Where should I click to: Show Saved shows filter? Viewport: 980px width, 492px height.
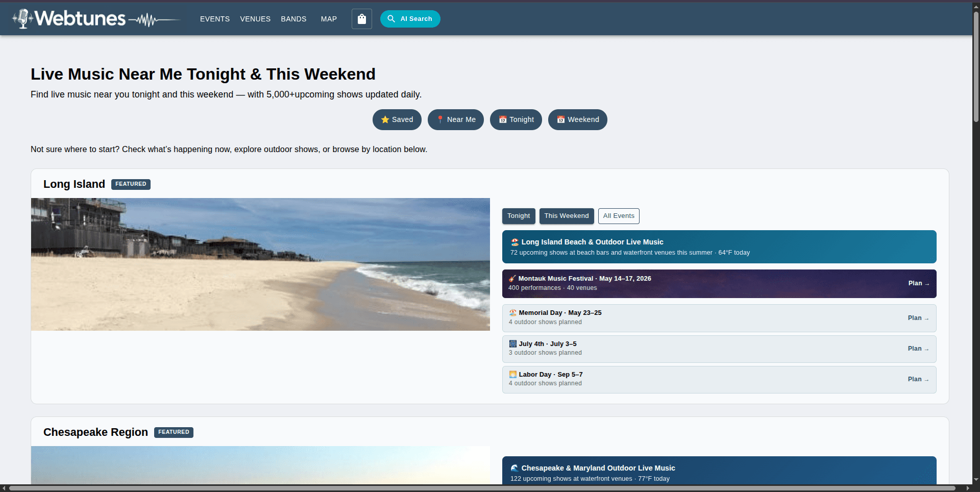pyautogui.click(x=397, y=119)
